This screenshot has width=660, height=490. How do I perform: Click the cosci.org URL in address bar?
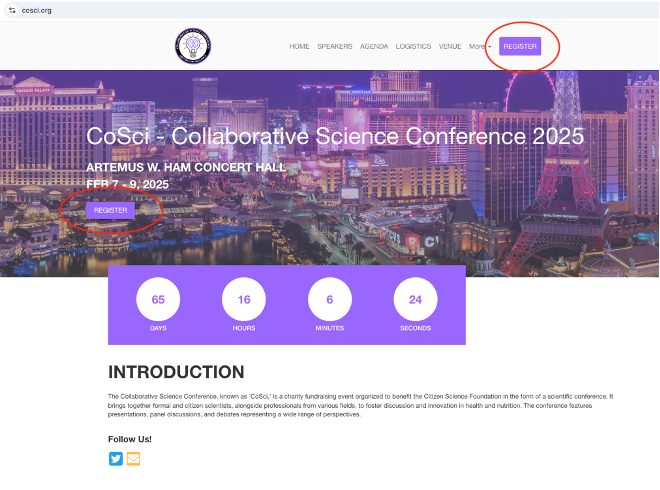pos(37,8)
